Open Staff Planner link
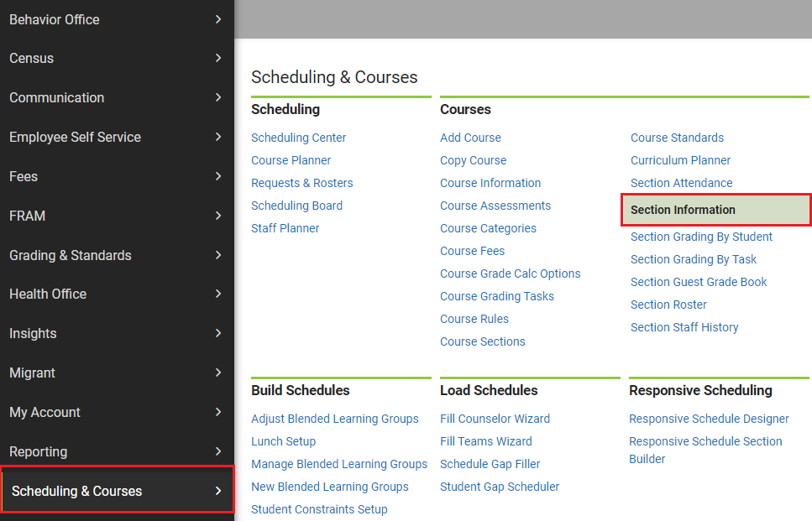This screenshot has height=521, width=812. (x=285, y=228)
